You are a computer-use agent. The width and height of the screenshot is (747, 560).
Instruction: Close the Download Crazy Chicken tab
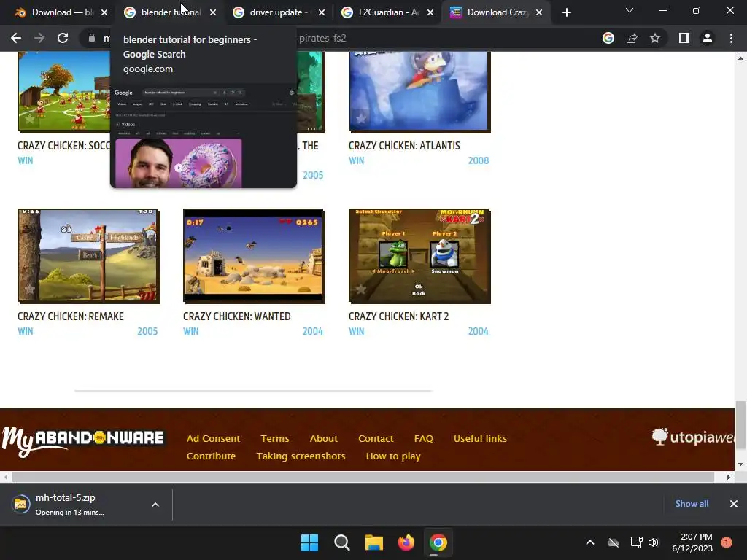(x=539, y=12)
